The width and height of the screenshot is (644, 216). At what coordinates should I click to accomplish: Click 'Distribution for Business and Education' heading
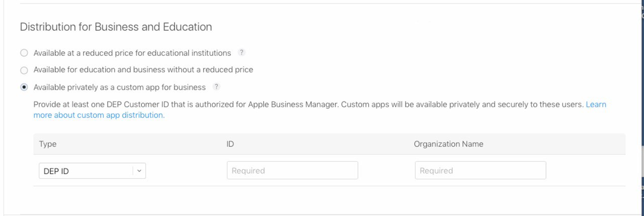(x=116, y=27)
